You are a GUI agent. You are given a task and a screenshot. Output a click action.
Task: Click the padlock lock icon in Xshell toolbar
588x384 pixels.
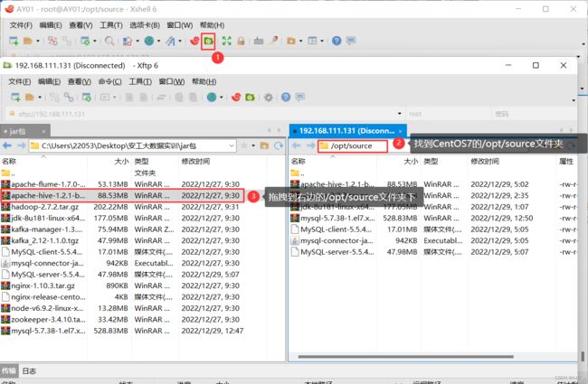[241, 41]
